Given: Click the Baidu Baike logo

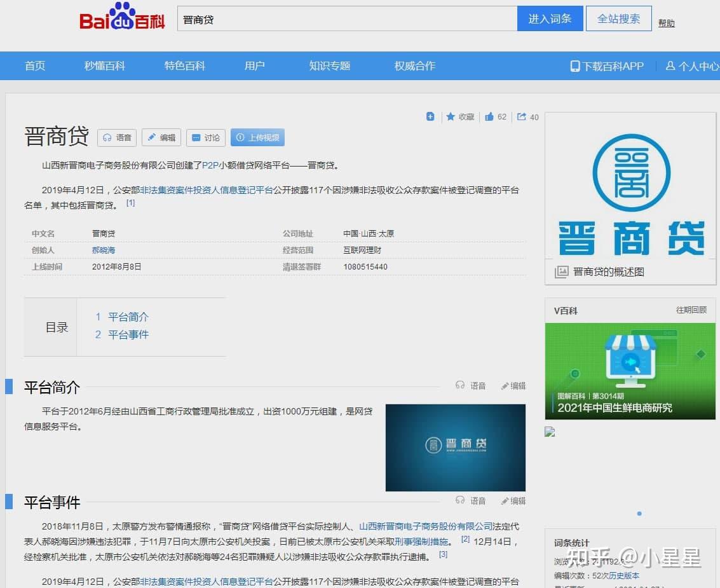Looking at the screenshot, I should pos(121,17).
